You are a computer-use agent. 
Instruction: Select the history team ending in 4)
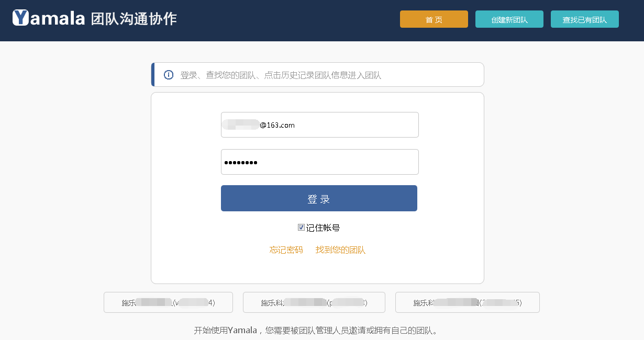point(168,302)
